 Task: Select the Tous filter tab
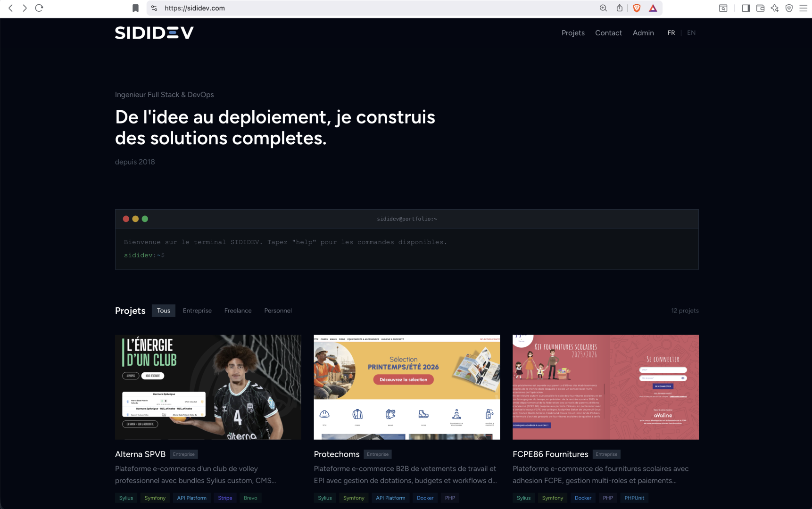(x=163, y=311)
